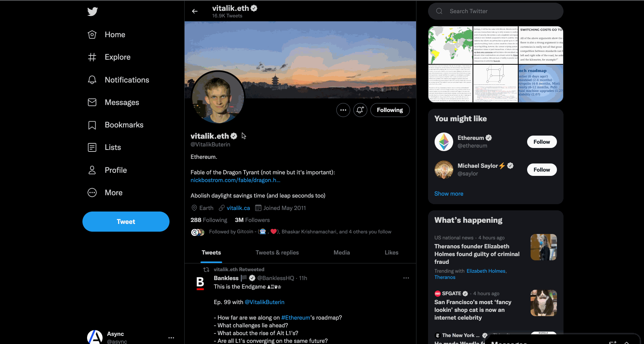644x344 pixels.
Task: View the 3M Followers list
Action: (252, 220)
